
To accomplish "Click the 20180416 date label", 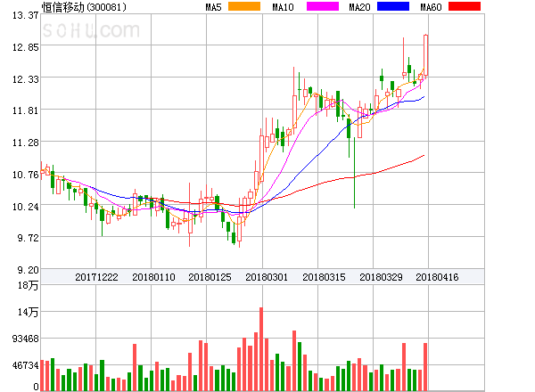I will [x=437, y=277].
